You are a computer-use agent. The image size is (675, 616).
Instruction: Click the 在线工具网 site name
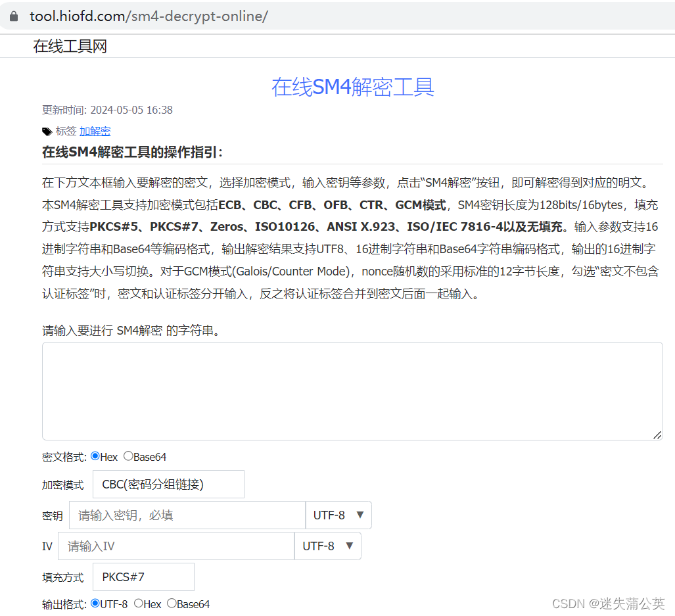69,46
